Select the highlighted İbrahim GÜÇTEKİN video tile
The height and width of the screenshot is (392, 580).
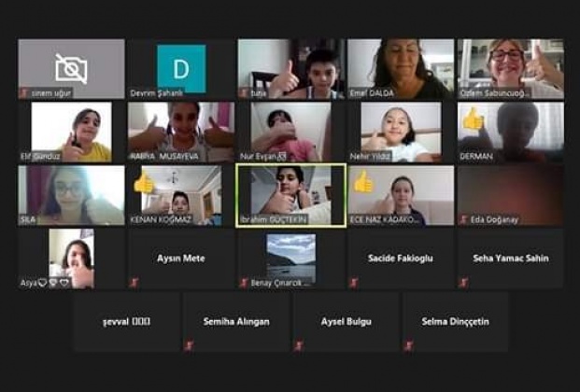coord(291,195)
